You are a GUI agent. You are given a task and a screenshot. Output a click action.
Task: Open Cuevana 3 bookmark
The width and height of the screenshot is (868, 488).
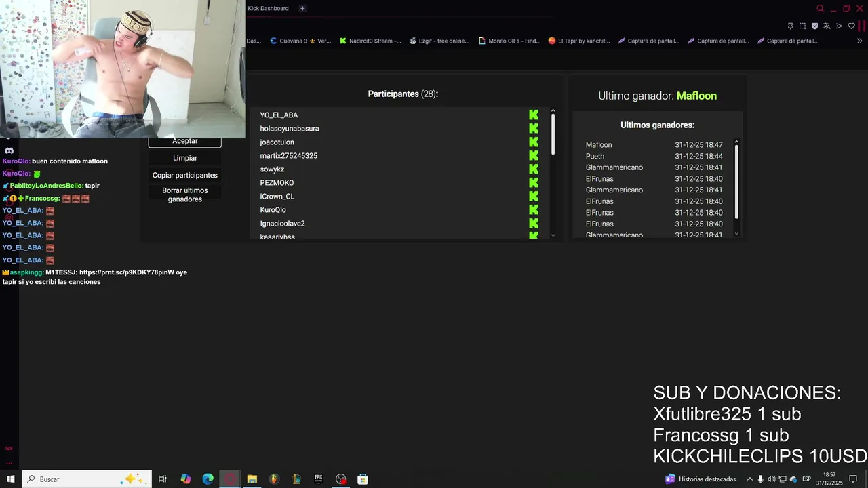(300, 41)
